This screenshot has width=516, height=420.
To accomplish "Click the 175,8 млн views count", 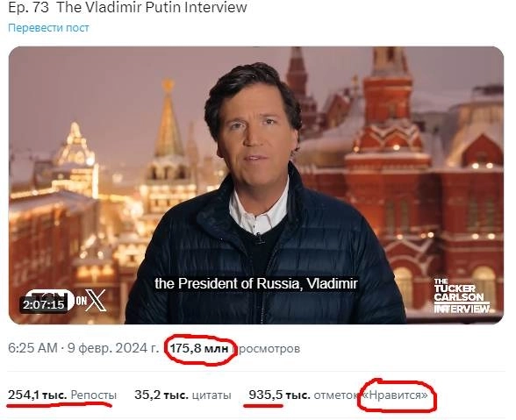I will (199, 348).
